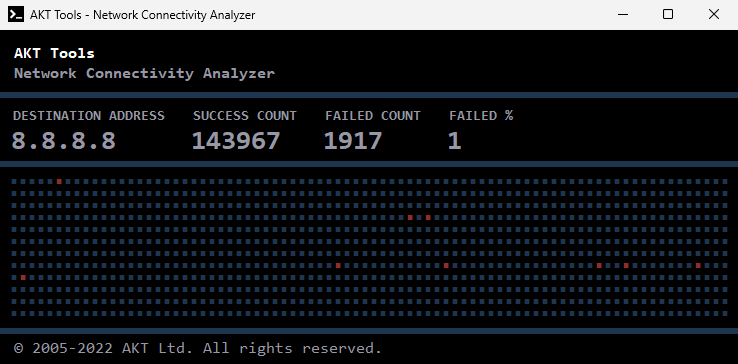Image resolution: width=738 pixels, height=364 pixels.
Task: Click the window title bar text
Action: pyautogui.click(x=143, y=15)
